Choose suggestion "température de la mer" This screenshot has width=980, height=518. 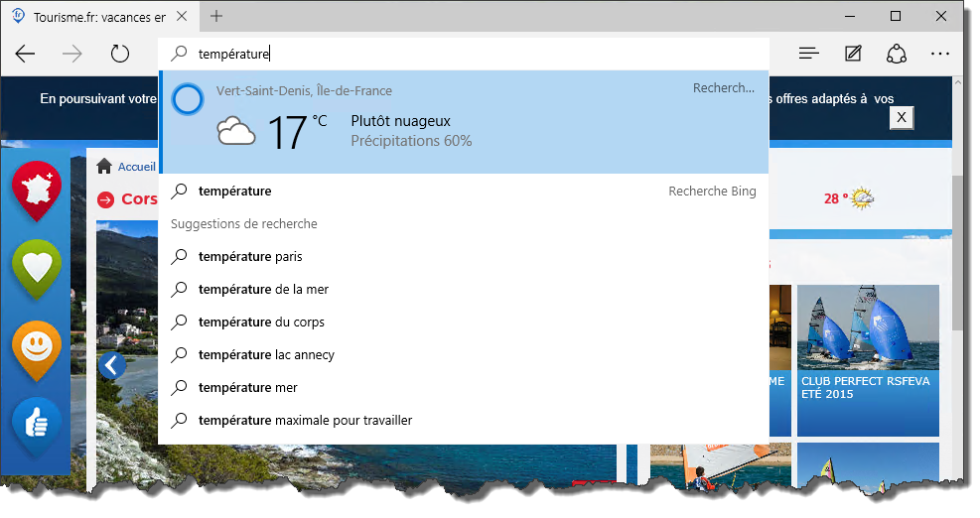(x=263, y=289)
